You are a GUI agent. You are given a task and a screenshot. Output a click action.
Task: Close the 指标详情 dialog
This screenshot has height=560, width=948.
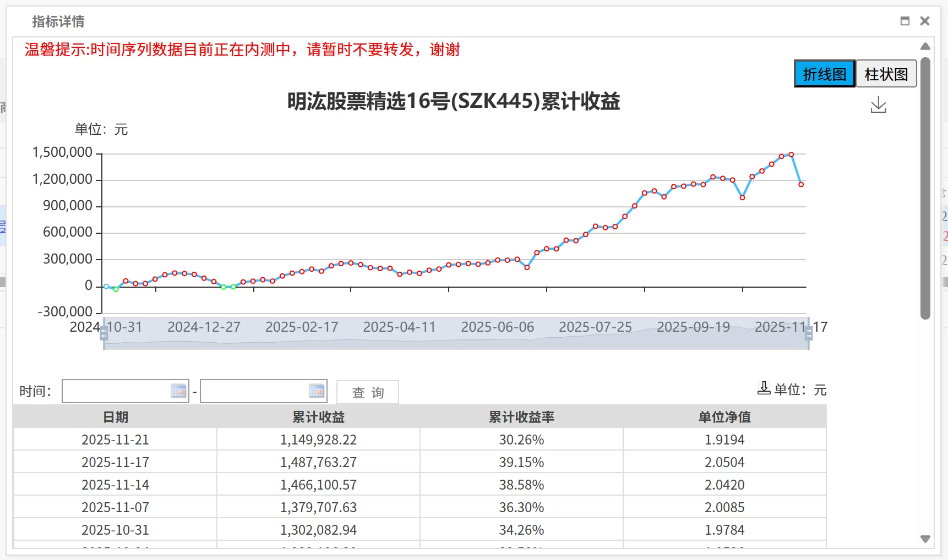pos(925,21)
